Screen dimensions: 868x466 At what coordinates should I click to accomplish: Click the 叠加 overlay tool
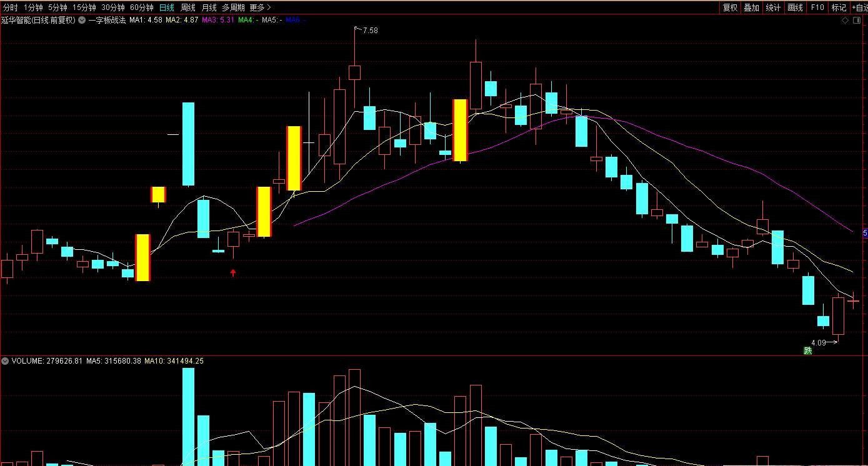point(751,7)
